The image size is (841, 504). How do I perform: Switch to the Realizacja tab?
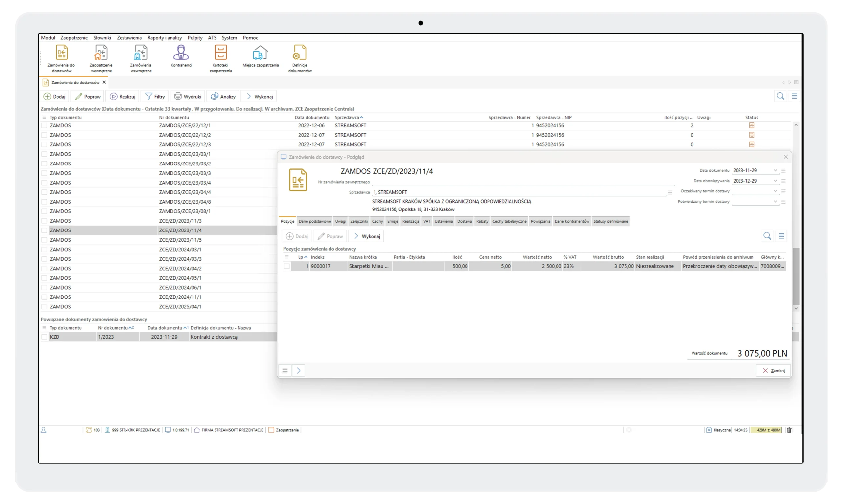point(410,221)
